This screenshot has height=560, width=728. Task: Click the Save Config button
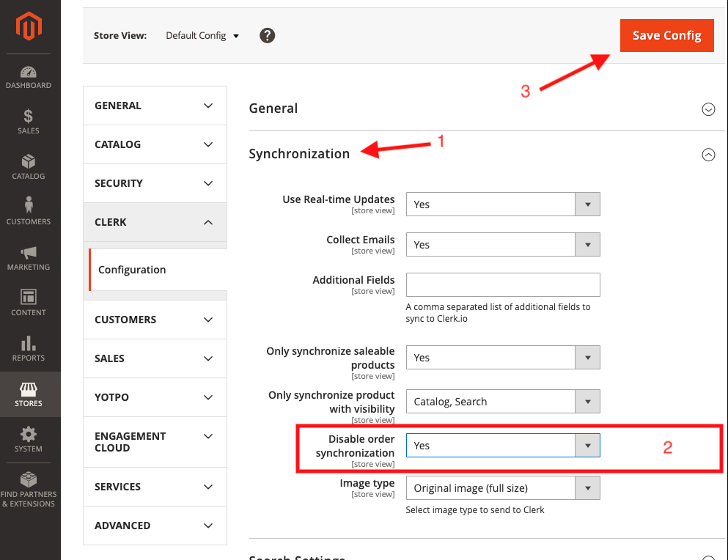click(666, 35)
